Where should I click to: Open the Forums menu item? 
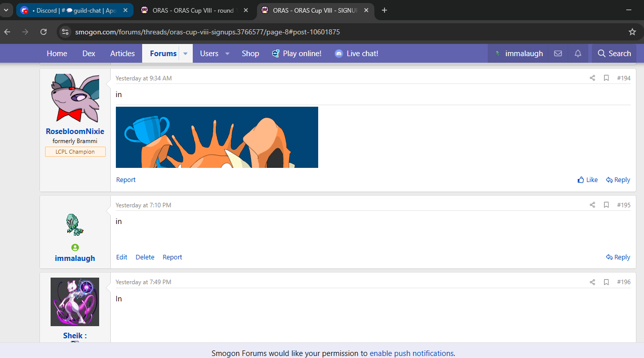pyautogui.click(x=163, y=53)
